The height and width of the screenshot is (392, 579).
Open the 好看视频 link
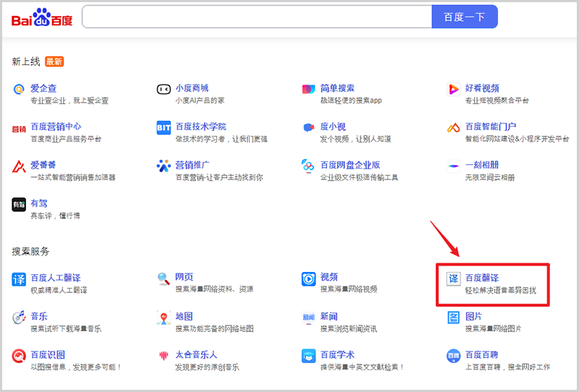tap(482, 88)
